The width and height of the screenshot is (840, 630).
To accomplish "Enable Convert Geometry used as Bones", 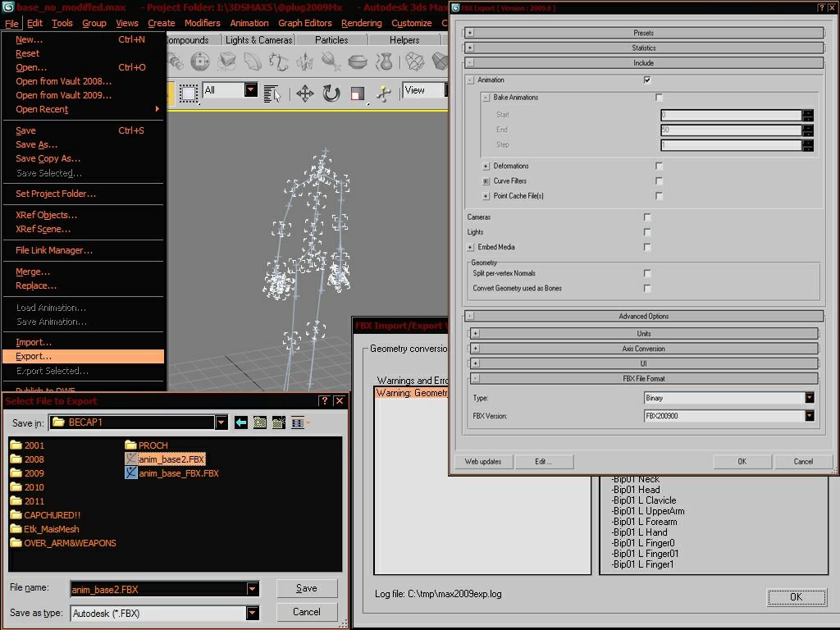I will pyautogui.click(x=647, y=288).
